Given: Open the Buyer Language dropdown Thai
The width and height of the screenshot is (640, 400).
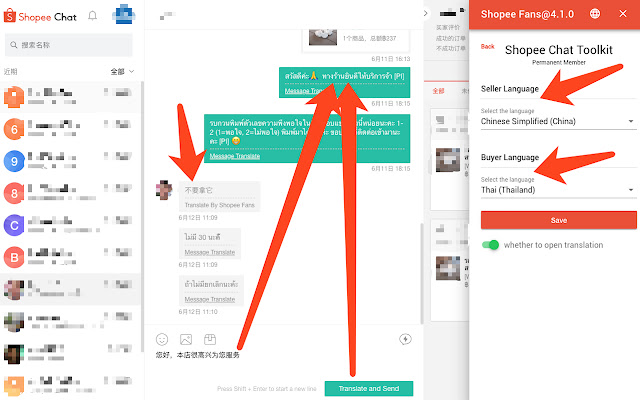Looking at the screenshot, I should coord(558,190).
